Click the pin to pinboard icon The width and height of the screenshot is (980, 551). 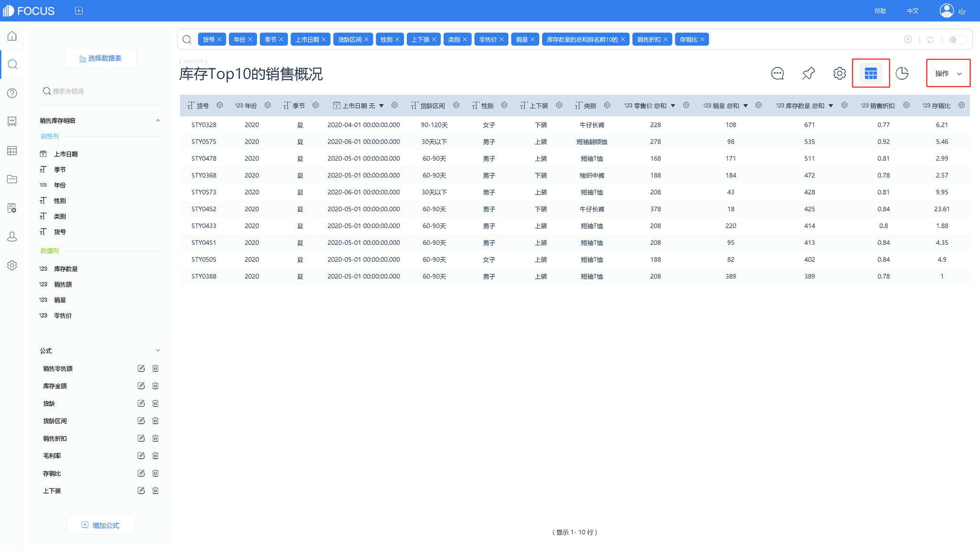pos(808,73)
